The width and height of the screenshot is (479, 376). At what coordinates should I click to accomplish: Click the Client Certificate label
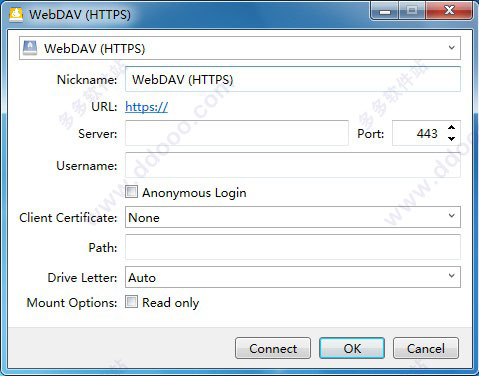[68, 218]
